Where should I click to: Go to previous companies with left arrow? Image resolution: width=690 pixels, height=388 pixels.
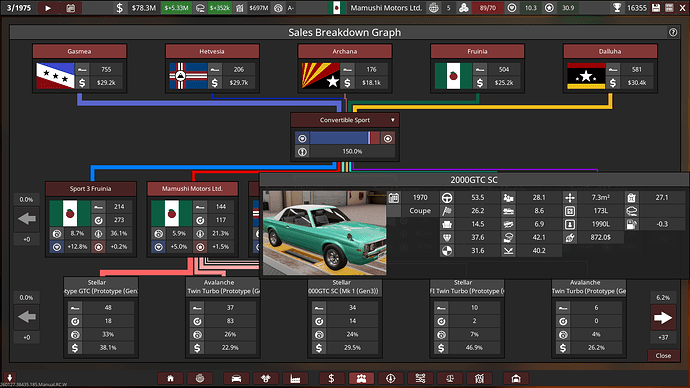tap(26, 219)
